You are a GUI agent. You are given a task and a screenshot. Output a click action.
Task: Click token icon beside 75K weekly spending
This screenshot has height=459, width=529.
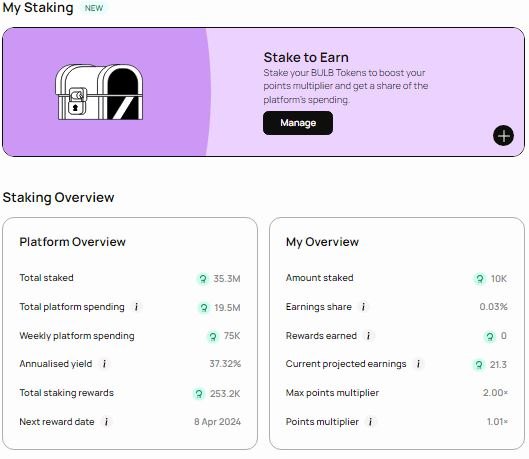tap(213, 336)
